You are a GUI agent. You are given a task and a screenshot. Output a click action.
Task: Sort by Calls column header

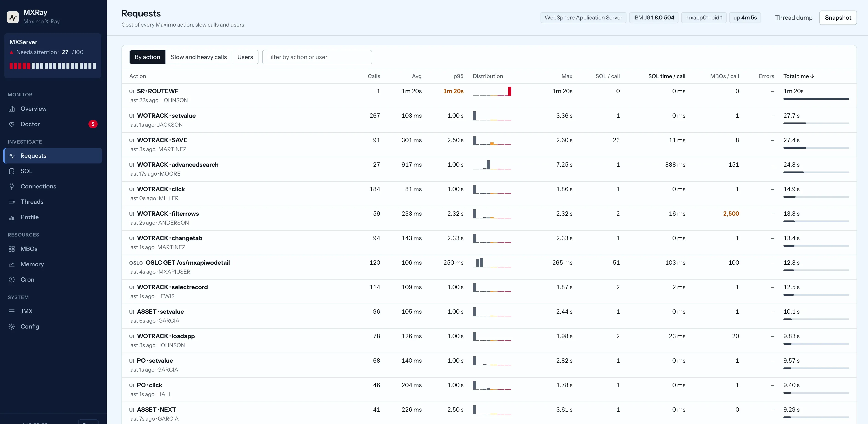click(x=374, y=76)
